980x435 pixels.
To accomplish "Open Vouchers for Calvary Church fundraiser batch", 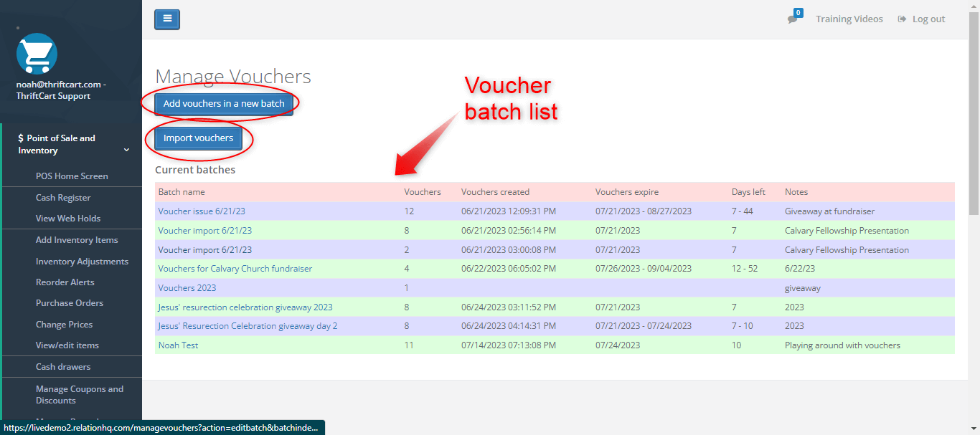I will [x=235, y=268].
